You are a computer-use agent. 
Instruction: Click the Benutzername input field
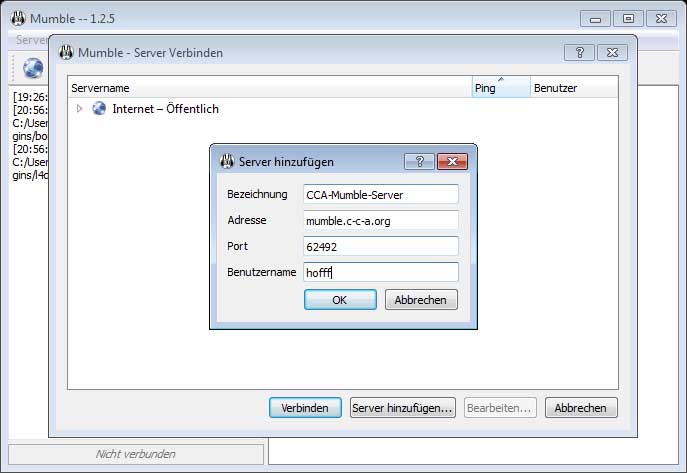pyautogui.click(x=381, y=272)
